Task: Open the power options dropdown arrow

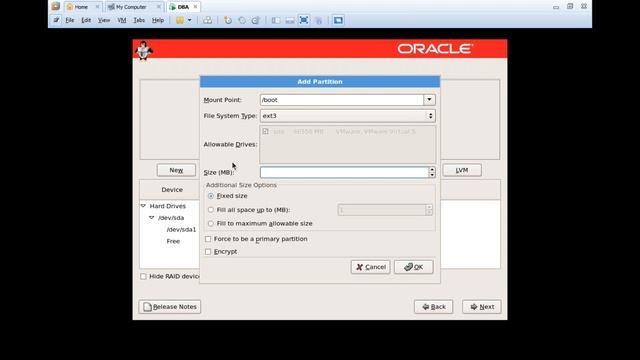Action: click(x=189, y=20)
